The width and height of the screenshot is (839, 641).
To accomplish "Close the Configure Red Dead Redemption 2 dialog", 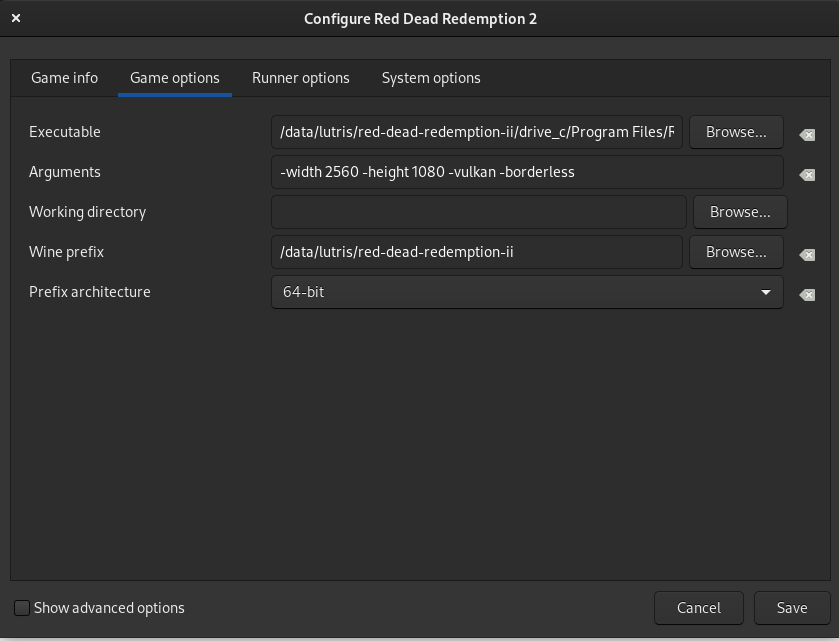I will coord(16,18).
